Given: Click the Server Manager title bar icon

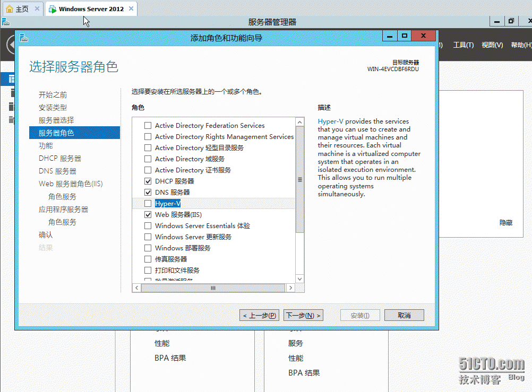Looking at the screenshot, I should [x=6, y=22].
